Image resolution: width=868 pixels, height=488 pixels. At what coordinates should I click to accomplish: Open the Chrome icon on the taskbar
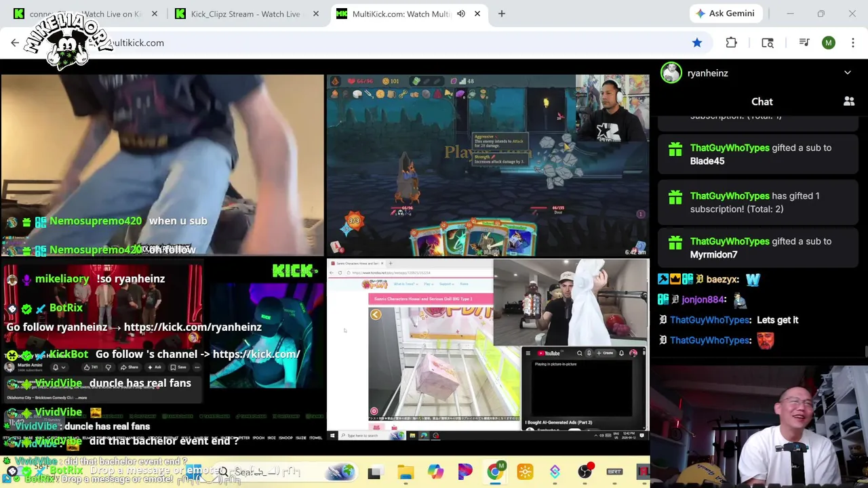pyautogui.click(x=495, y=472)
